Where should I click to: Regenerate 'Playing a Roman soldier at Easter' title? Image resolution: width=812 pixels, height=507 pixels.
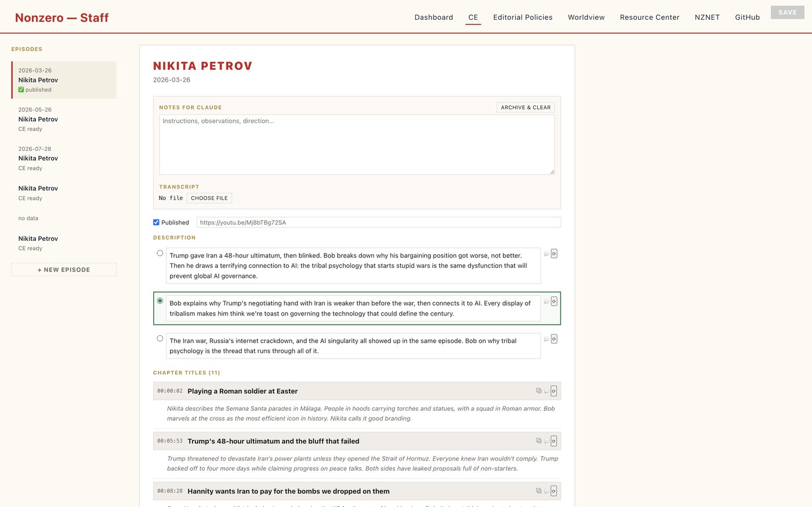[554, 391]
